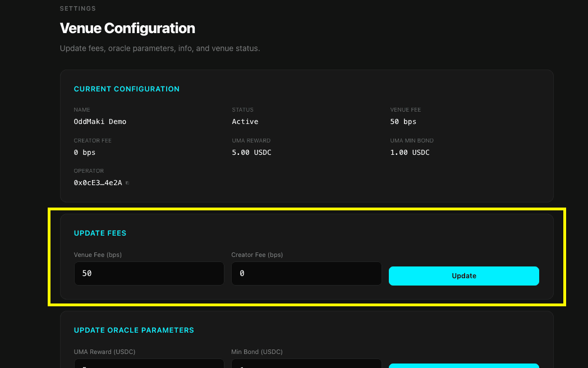The image size is (588, 368).
Task: Click the 50 bps venue fee value
Action: [403, 122]
